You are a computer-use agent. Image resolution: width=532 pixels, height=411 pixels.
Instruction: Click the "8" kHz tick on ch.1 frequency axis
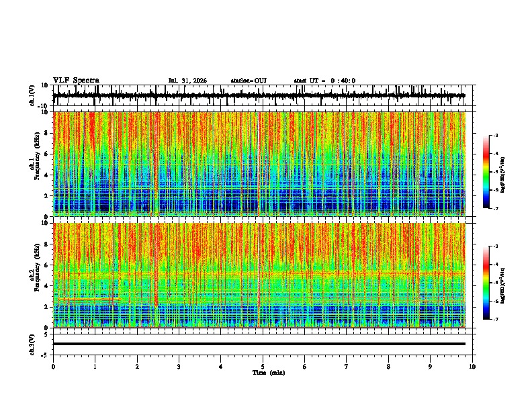tap(46, 133)
